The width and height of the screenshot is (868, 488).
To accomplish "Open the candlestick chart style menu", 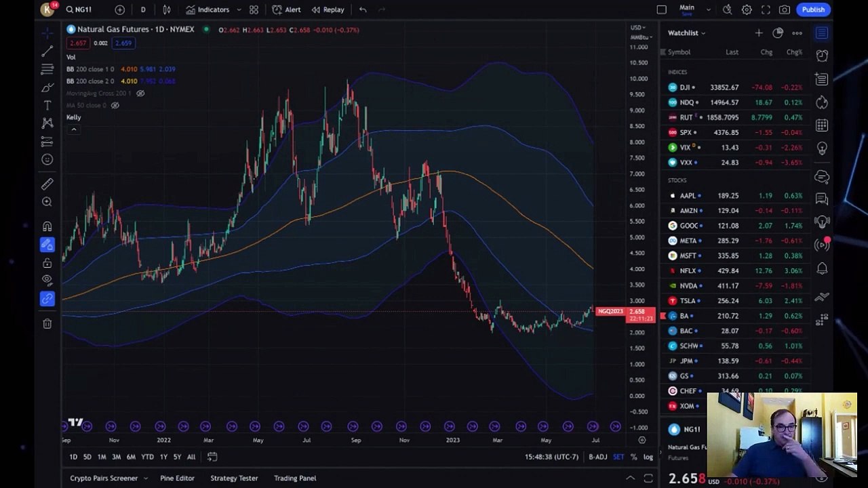I will point(167,9).
